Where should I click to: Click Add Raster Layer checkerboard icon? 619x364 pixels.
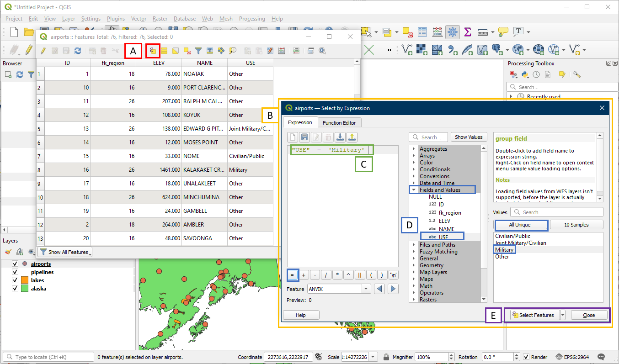tap(422, 49)
